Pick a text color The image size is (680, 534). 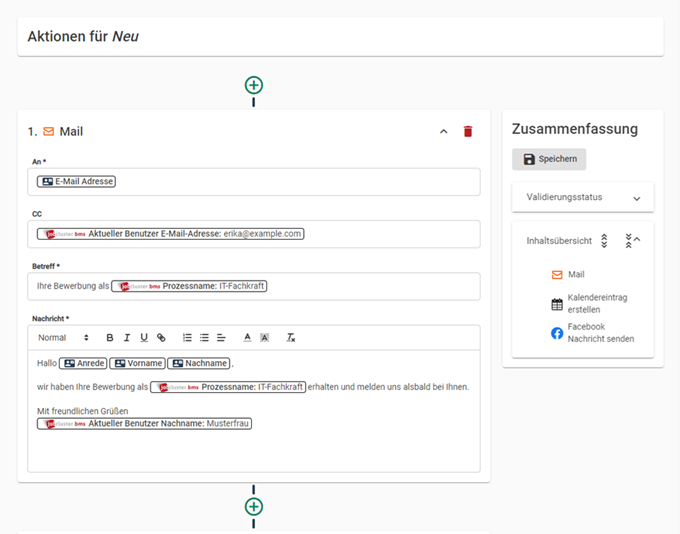(247, 337)
